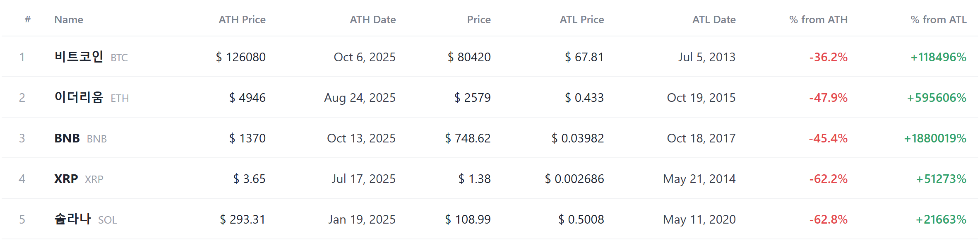Click Bitcoin's ATH date Oct 6, 2025
The width and height of the screenshot is (980, 241).
(x=365, y=57)
